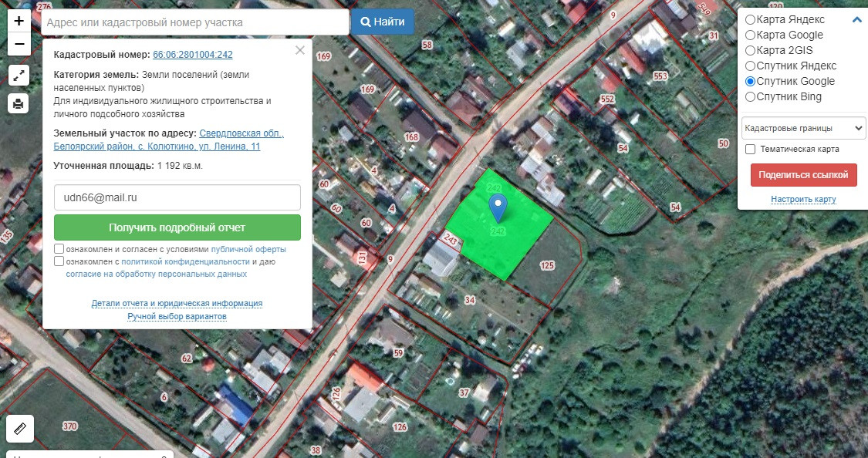
Task: Focus the address search input field
Action: pyautogui.click(x=195, y=22)
